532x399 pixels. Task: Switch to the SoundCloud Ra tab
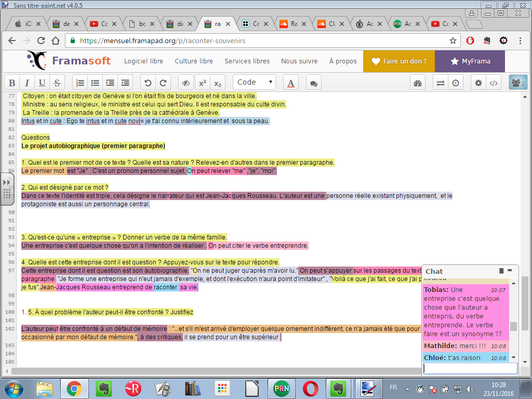[x=293, y=24]
